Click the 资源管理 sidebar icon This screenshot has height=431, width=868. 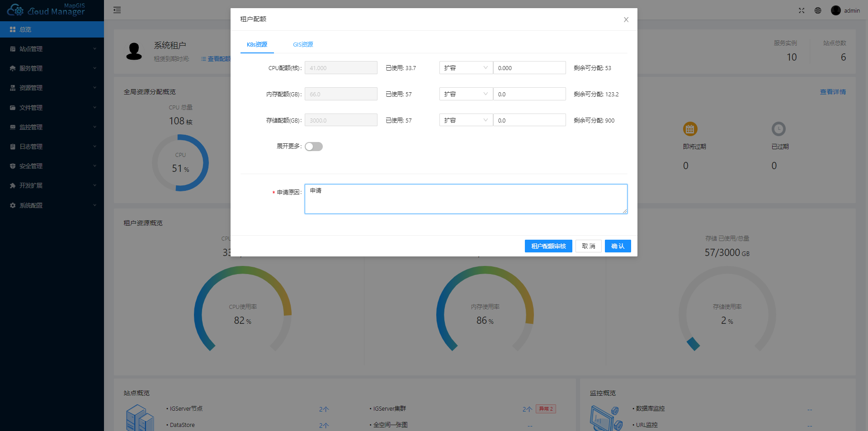13,88
